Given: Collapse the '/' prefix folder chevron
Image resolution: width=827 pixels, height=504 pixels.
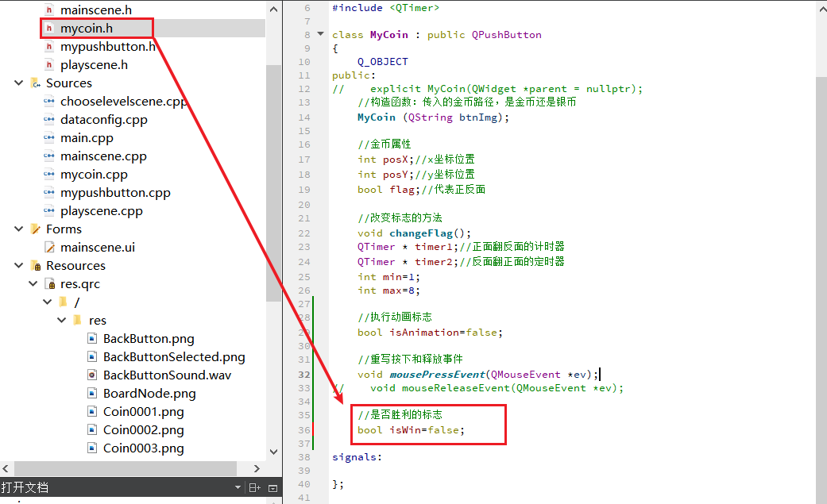Looking at the screenshot, I should (48, 302).
